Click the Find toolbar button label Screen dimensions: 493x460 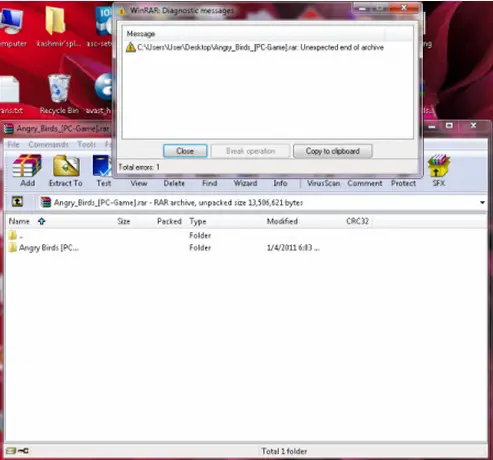pos(210,183)
